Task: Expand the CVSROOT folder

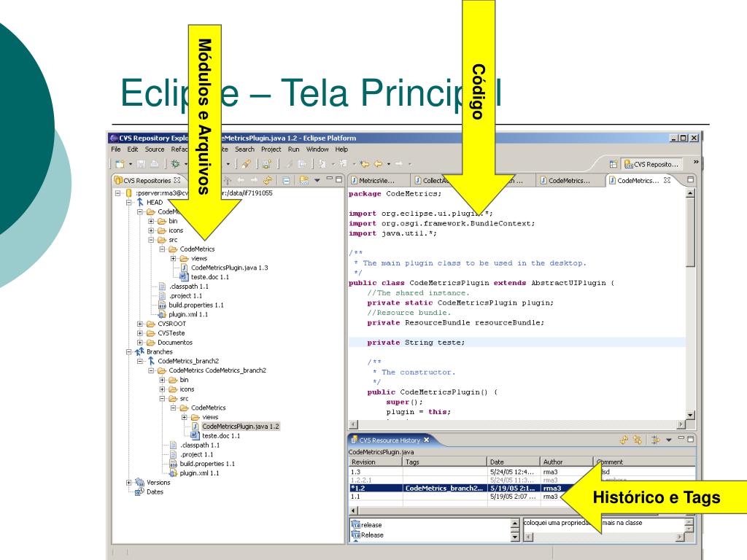Action: pos(139,324)
